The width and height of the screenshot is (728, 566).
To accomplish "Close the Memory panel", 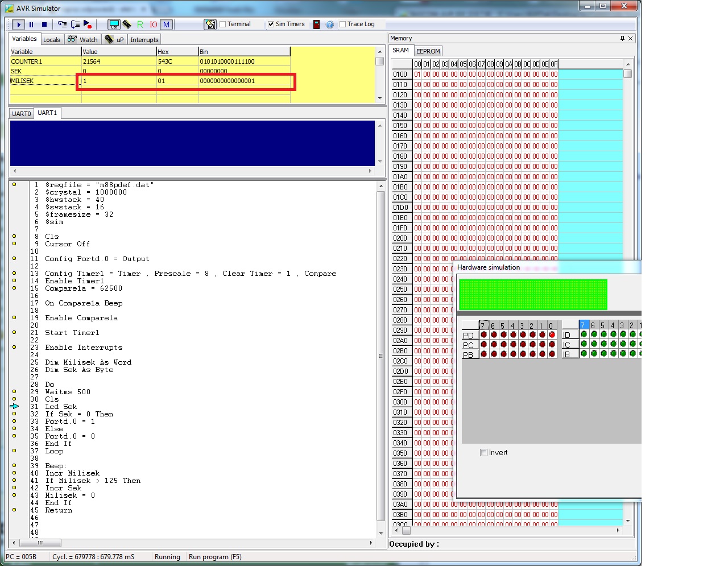I will coord(630,38).
